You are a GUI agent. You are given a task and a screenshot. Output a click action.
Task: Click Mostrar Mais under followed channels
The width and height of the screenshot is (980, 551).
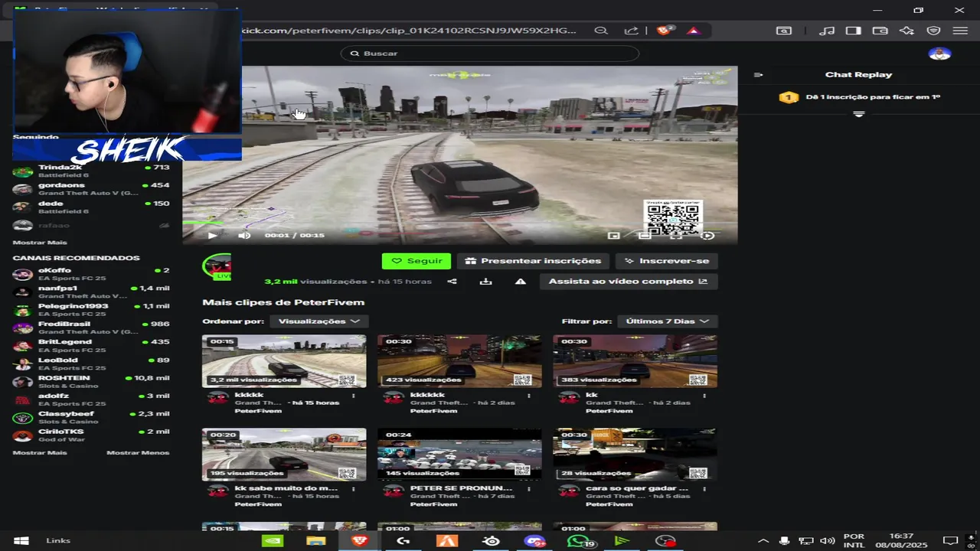click(40, 243)
